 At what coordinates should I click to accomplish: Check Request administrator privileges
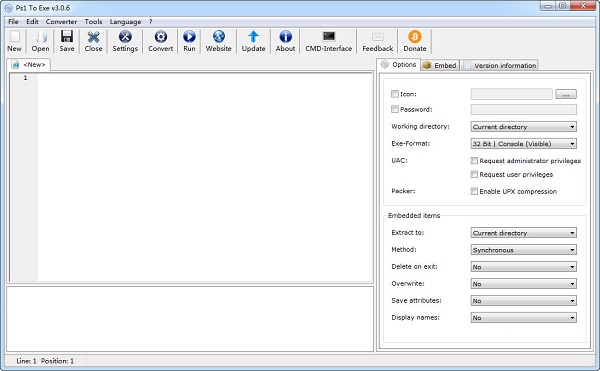(474, 161)
